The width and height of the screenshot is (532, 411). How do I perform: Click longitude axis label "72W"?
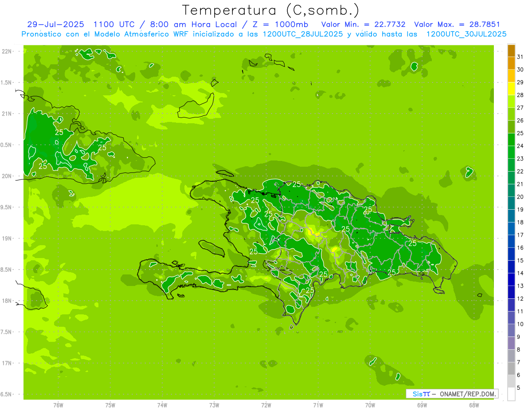coord(266,405)
